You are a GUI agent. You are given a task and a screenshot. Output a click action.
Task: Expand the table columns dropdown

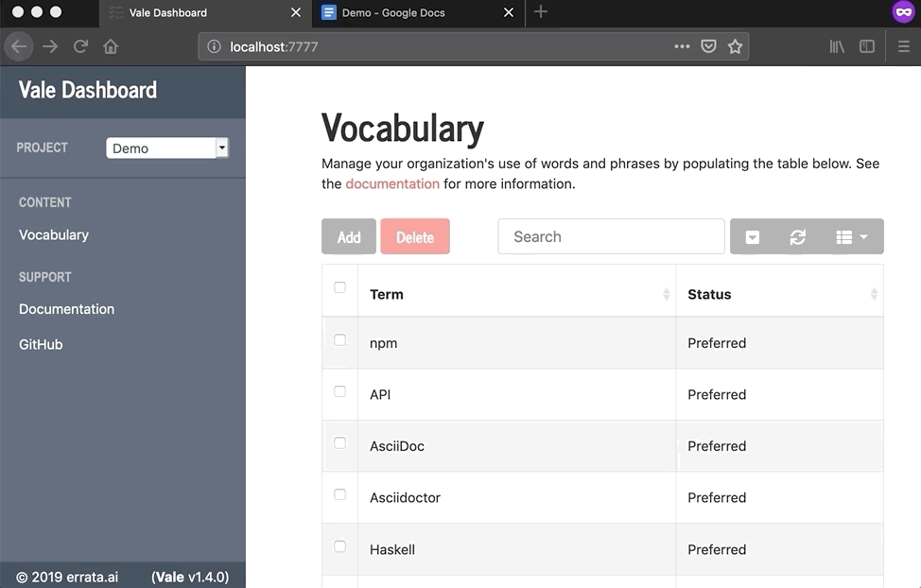[851, 237]
